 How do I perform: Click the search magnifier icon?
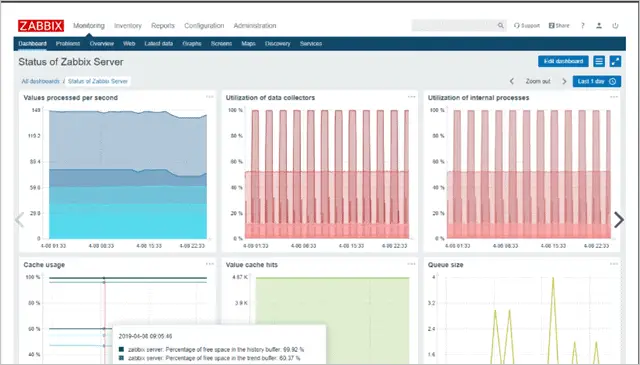click(500, 26)
